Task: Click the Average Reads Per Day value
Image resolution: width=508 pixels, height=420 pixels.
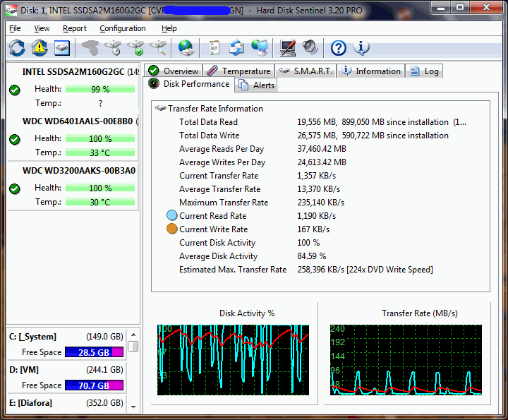Action: [x=322, y=149]
